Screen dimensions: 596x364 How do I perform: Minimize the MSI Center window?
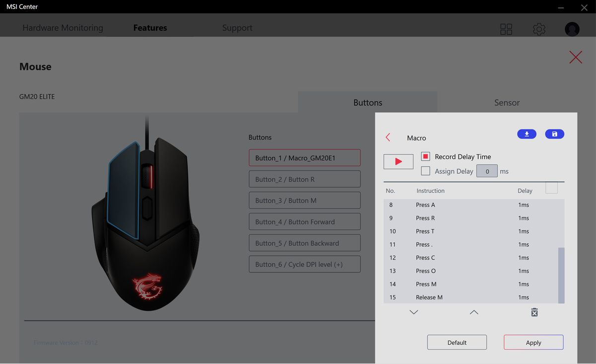(x=561, y=7)
